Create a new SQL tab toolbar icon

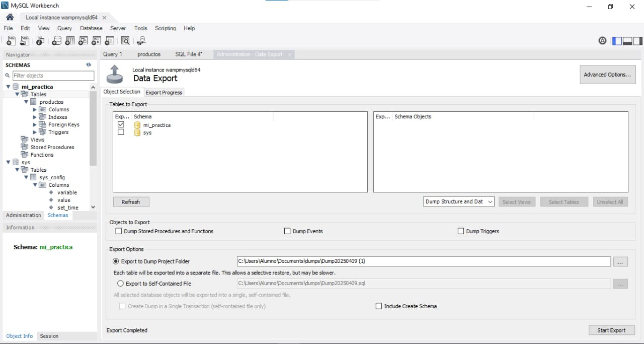[11, 41]
